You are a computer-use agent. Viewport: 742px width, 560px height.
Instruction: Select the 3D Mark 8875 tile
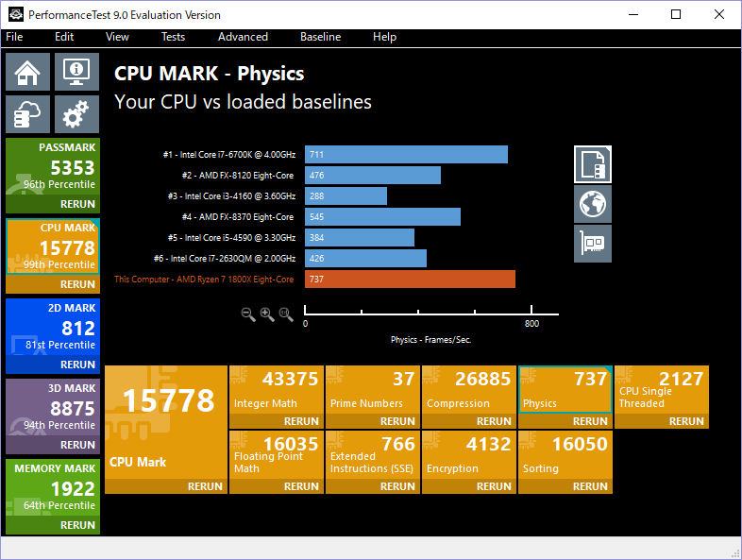53,408
